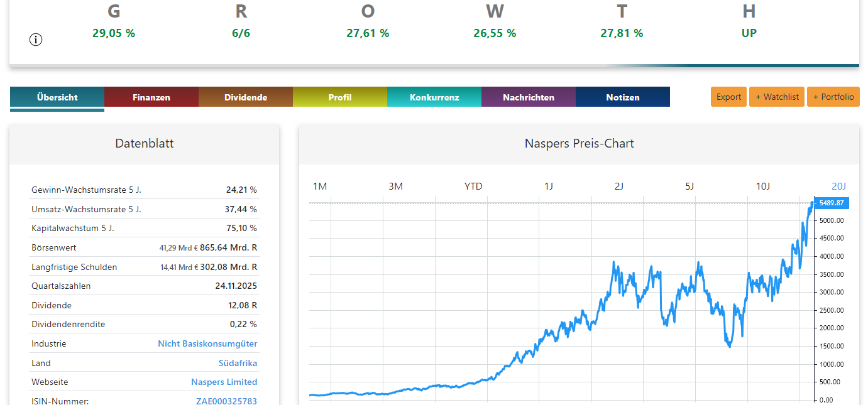This screenshot has height=405, width=868.
Task: Select the YTD chart range
Action: [x=473, y=186]
